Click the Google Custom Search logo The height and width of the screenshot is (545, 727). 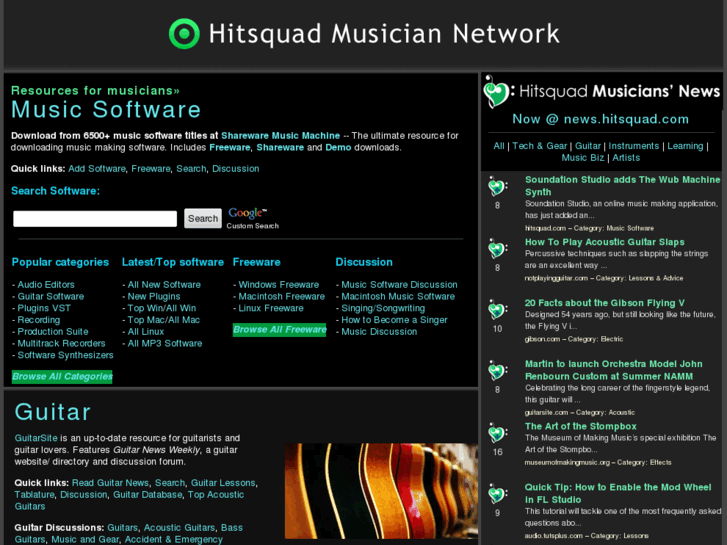click(x=253, y=218)
